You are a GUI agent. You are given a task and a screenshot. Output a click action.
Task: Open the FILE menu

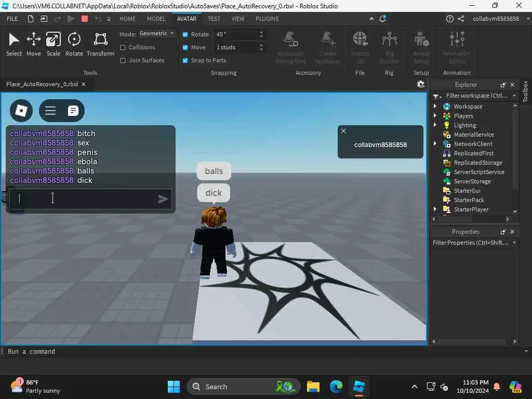[12, 19]
